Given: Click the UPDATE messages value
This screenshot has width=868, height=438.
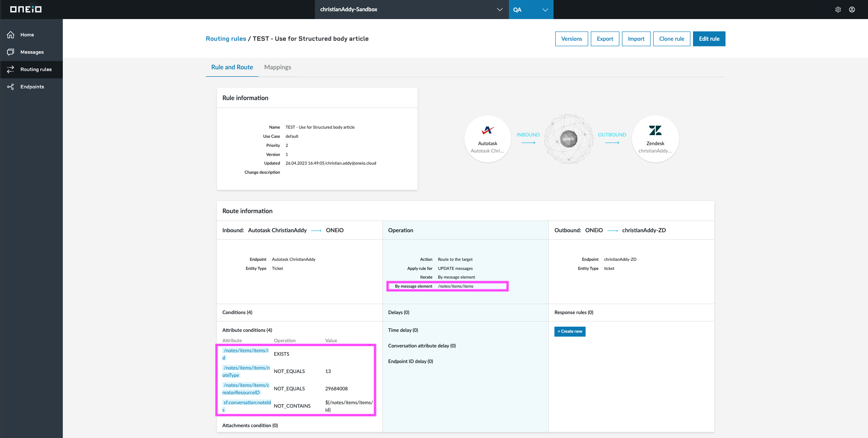Looking at the screenshot, I should click(455, 269).
